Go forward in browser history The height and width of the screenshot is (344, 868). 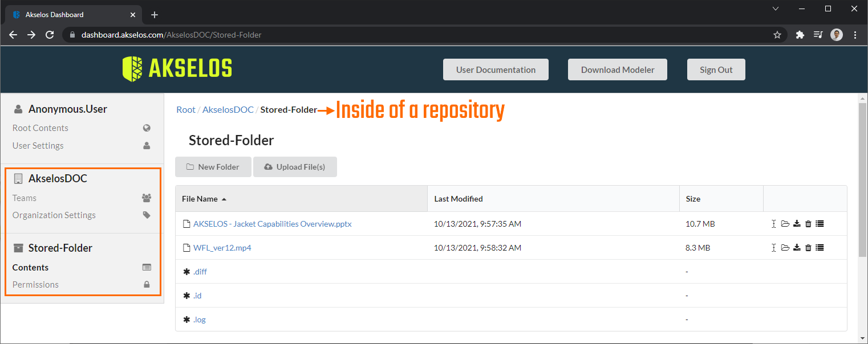coord(31,35)
